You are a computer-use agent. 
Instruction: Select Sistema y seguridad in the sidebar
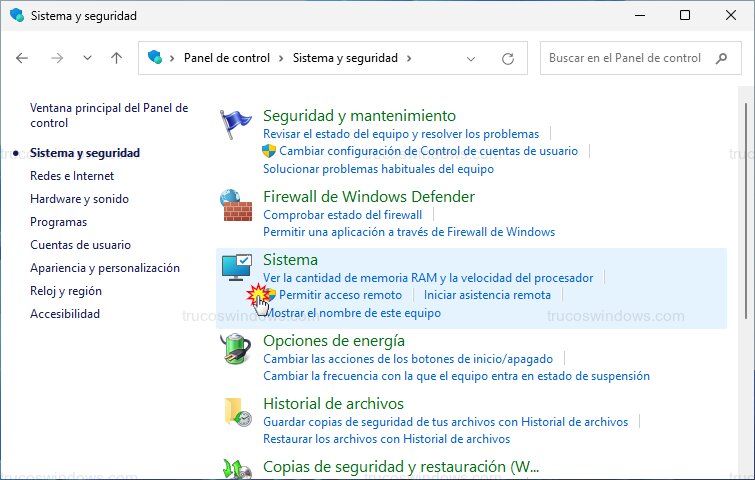coord(85,153)
